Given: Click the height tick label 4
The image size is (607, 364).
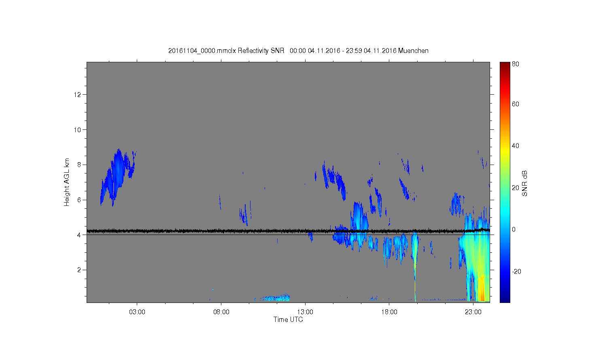Looking at the screenshot, I should pyautogui.click(x=79, y=235).
